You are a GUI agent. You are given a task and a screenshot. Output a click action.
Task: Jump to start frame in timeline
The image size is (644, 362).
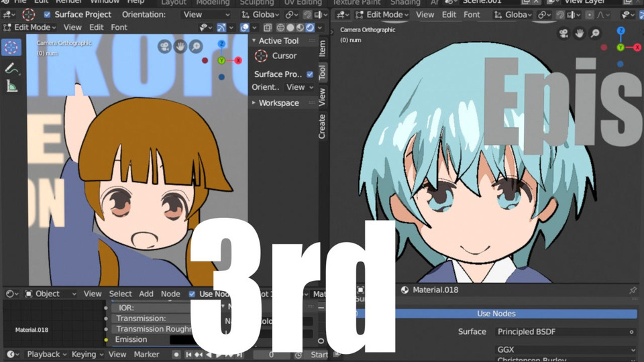[188, 354]
